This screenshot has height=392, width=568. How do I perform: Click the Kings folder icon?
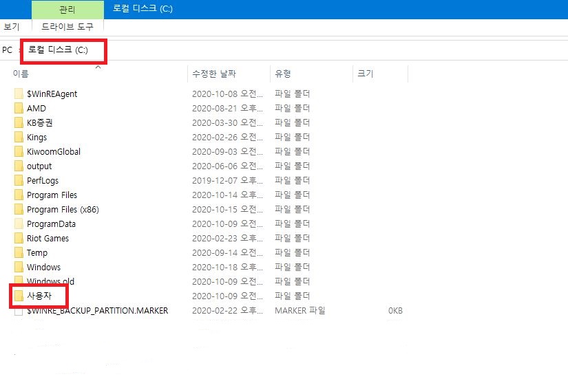[19, 137]
